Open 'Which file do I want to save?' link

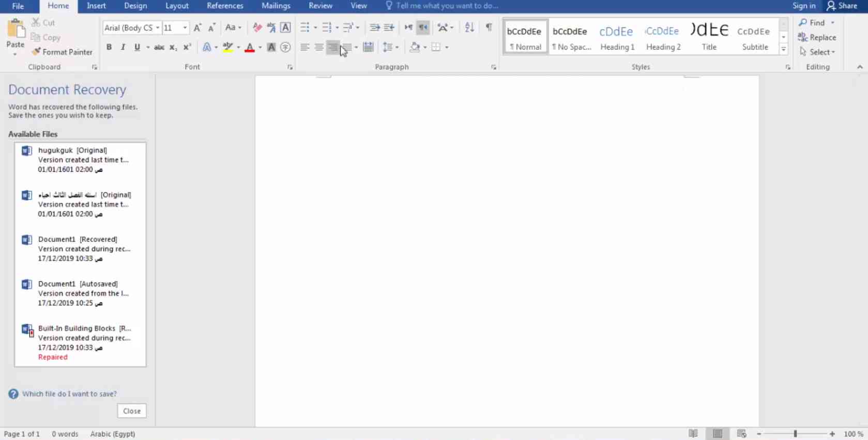[69, 394]
